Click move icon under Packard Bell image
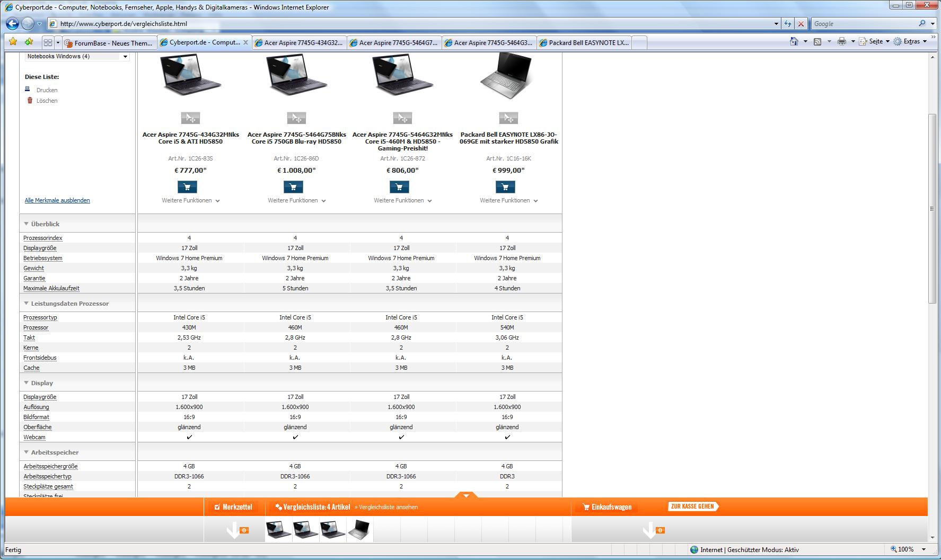The width and height of the screenshot is (941, 560). [x=508, y=118]
